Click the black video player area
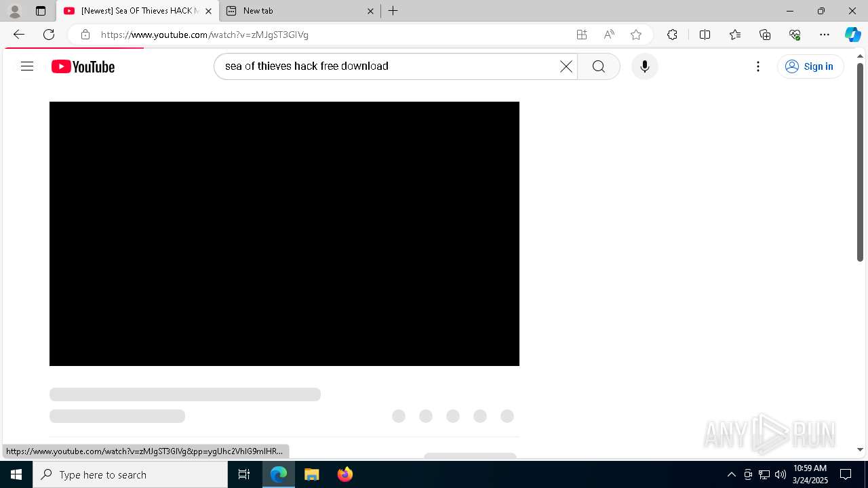 284,234
